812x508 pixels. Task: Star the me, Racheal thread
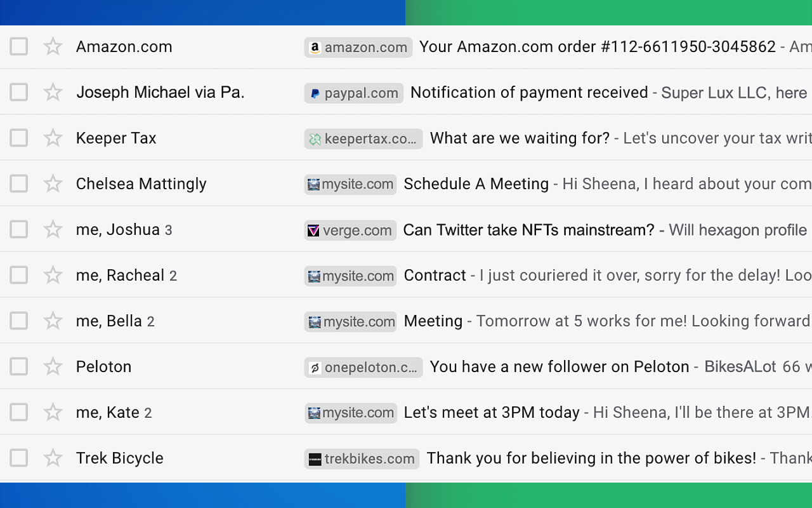tap(53, 275)
